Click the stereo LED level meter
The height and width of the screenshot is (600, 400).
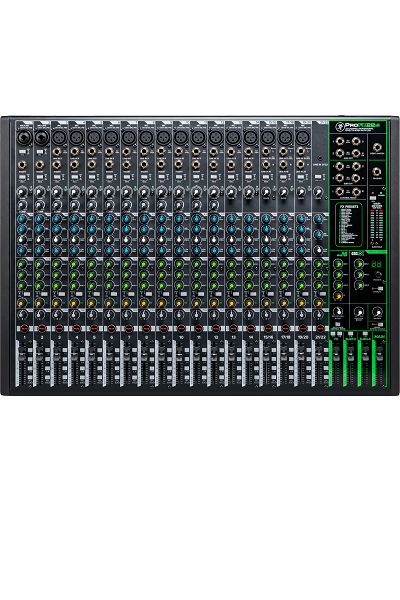(x=377, y=223)
